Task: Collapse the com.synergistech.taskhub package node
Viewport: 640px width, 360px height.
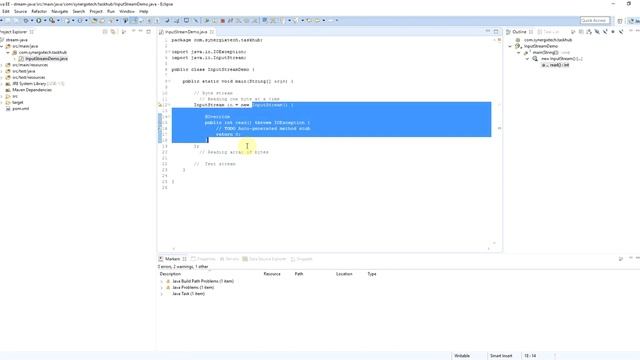Action: click(x=8, y=53)
